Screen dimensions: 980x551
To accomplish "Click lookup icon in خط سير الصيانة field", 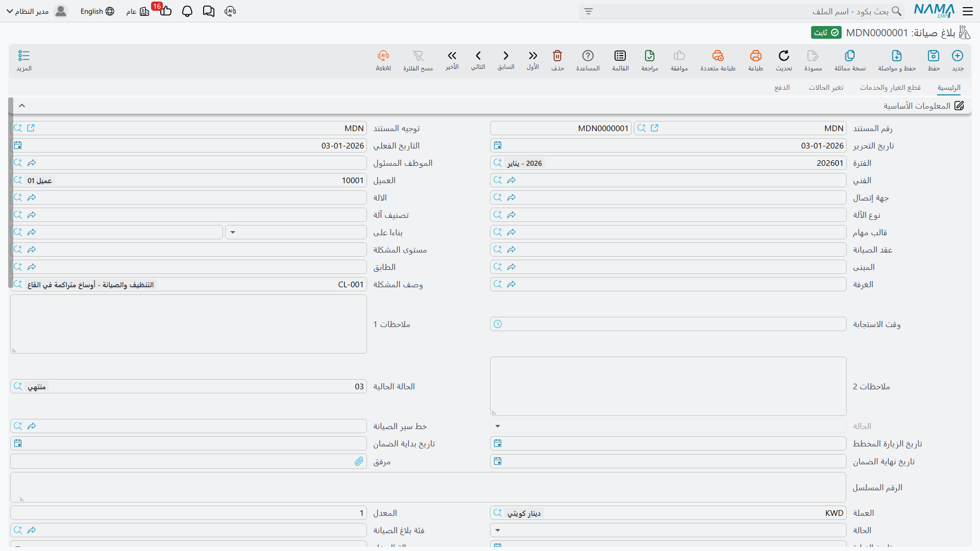I will pyautogui.click(x=18, y=426).
